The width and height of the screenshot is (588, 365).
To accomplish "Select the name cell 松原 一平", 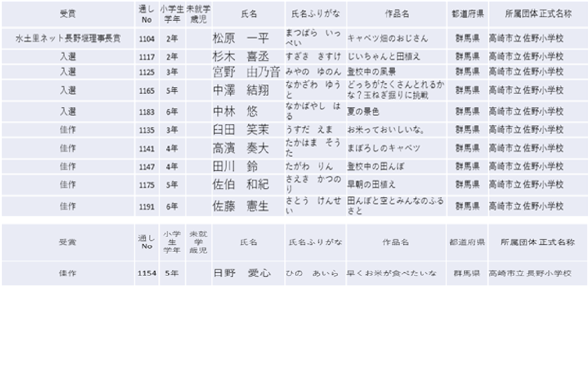I will [x=241, y=39].
